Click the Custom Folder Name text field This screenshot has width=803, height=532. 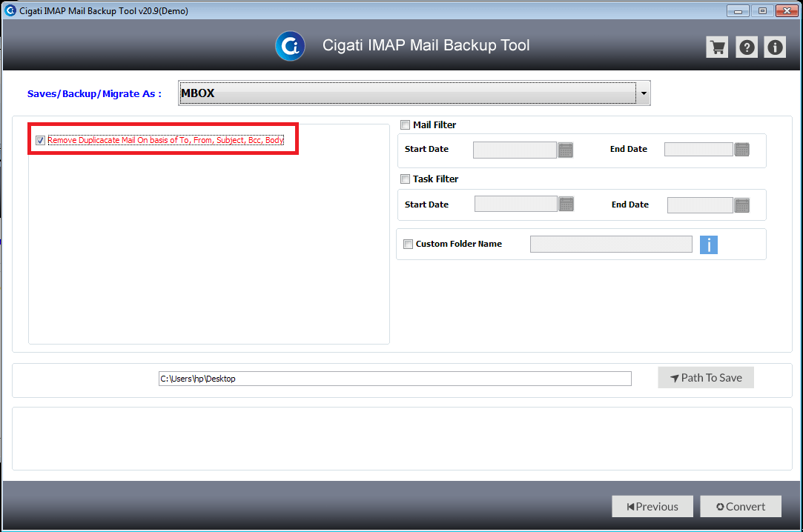pos(611,244)
